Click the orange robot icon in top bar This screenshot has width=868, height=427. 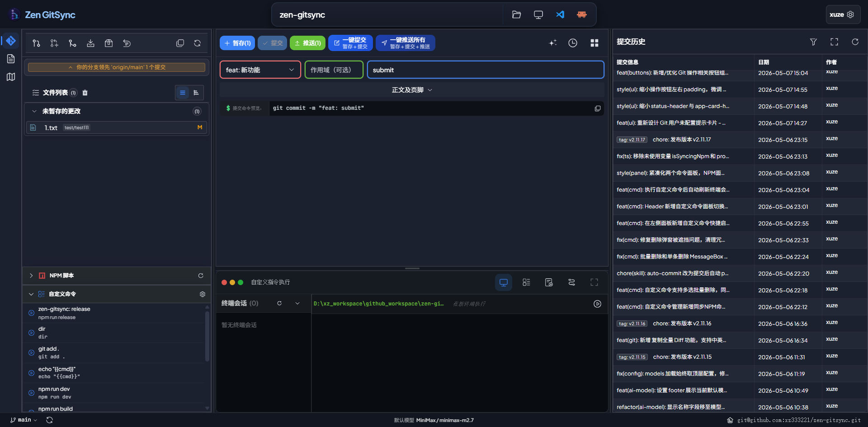coord(582,14)
